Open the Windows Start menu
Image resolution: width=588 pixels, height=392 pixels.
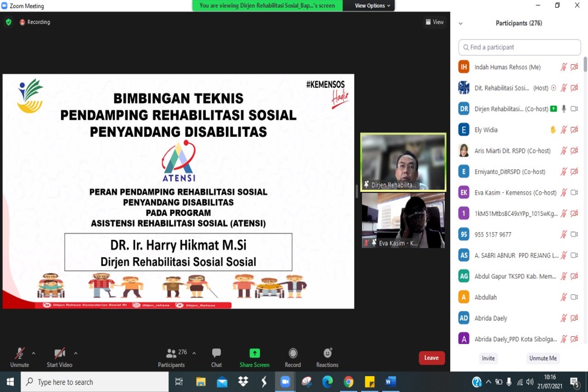[x=10, y=382]
